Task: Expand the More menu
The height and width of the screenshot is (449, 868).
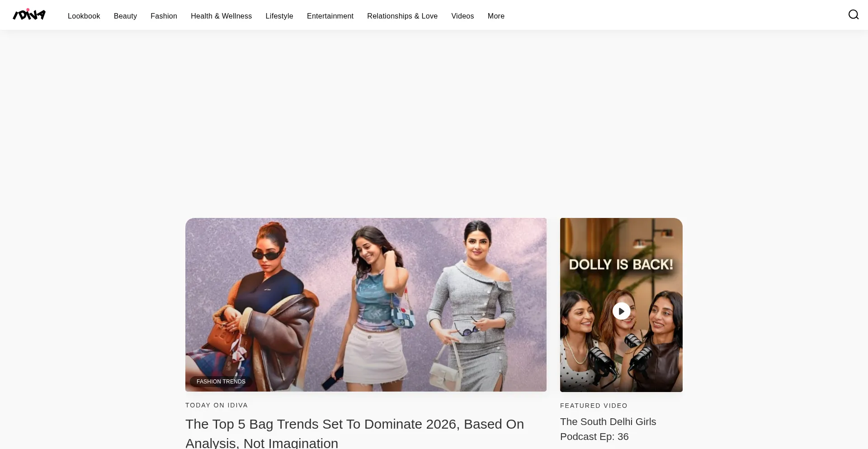Action: 495,16
